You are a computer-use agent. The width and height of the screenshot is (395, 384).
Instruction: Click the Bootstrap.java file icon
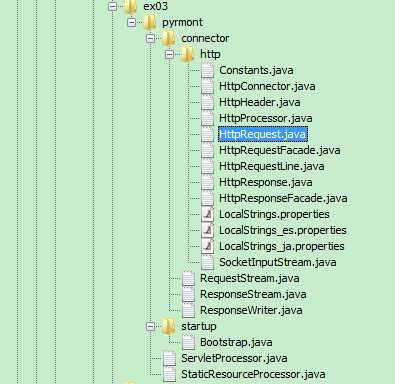[189, 342]
